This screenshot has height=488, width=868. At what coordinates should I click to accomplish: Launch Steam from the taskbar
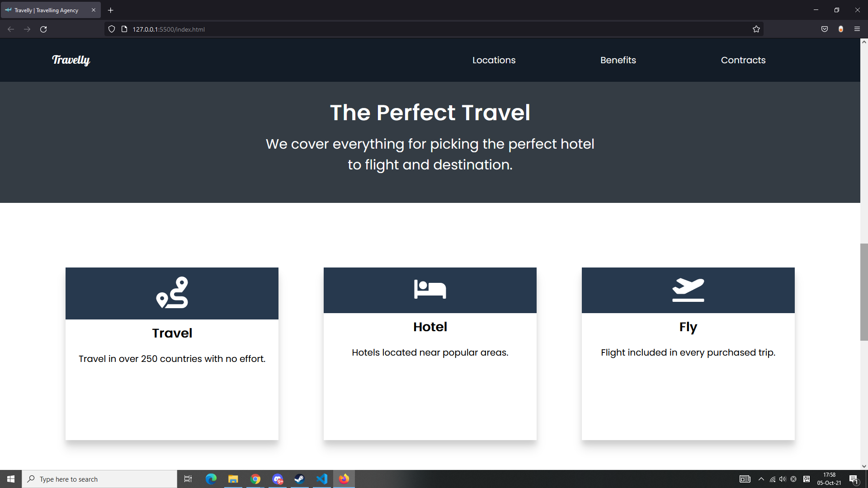point(299,479)
